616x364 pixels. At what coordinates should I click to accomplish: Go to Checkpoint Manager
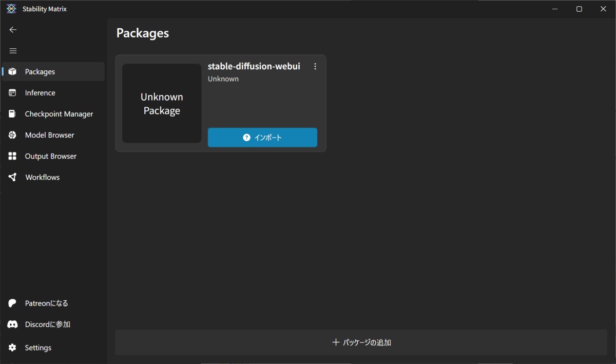coord(53,114)
